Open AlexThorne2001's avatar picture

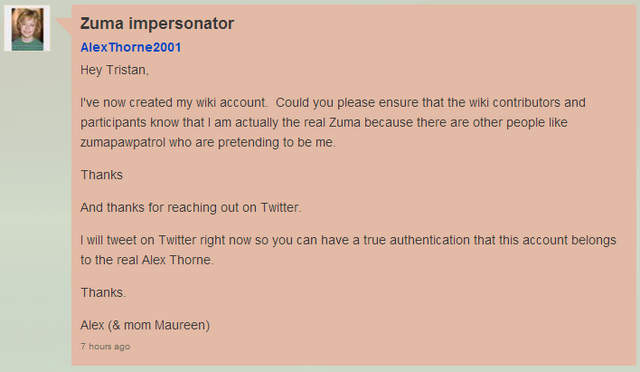pyautogui.click(x=27, y=29)
